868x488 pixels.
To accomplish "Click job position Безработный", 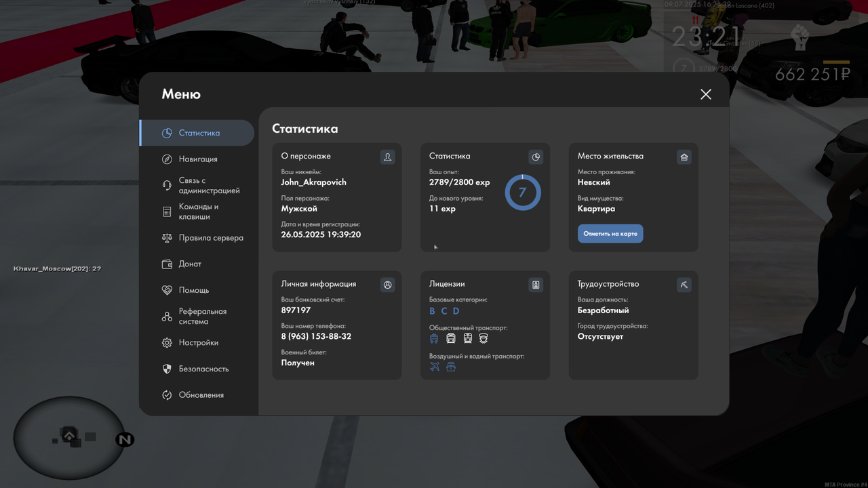I will (604, 310).
